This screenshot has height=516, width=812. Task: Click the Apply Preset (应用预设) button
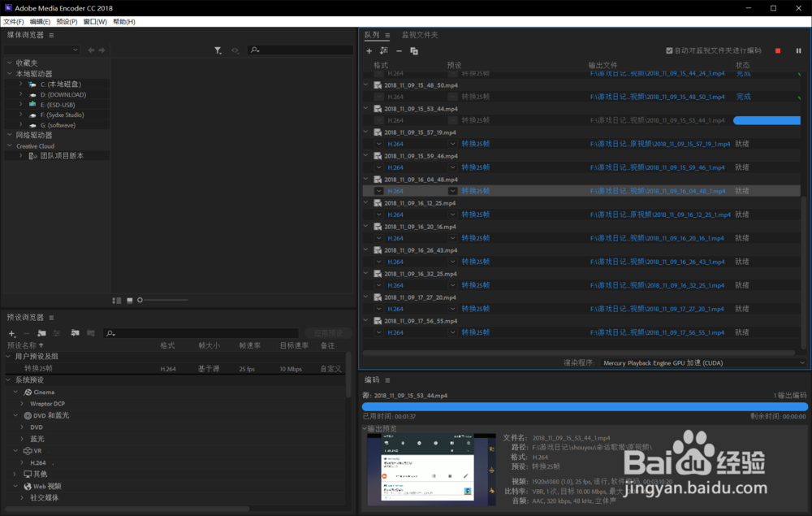[x=328, y=333]
